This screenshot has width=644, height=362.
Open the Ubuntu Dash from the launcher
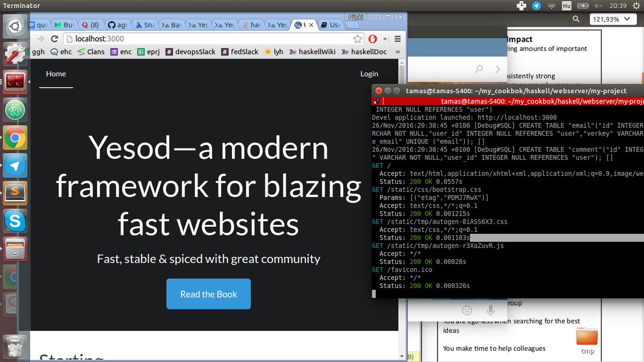click(14, 25)
